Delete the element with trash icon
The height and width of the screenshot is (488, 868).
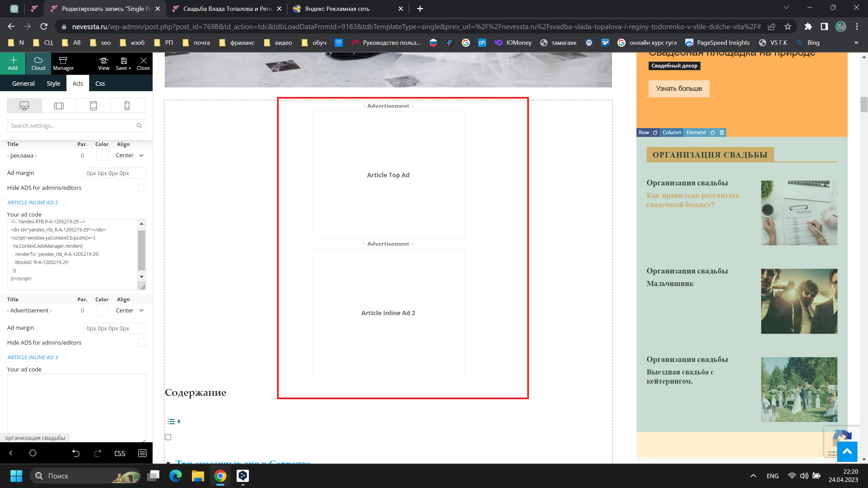point(722,133)
